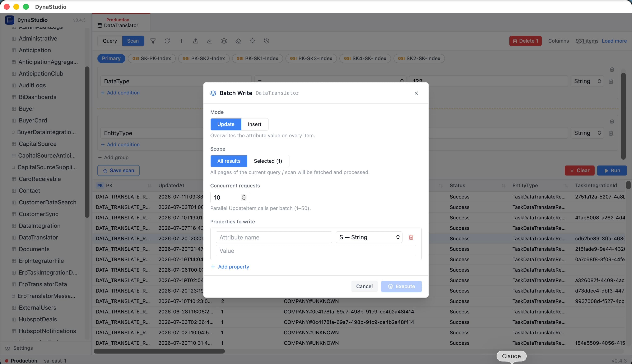The height and width of the screenshot is (364, 632).
Task: Click the plus icon to add item
Action: (181, 41)
